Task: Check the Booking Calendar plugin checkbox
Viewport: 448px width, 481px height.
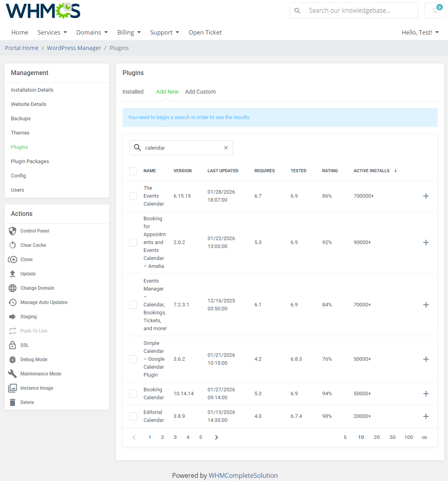Action: pyautogui.click(x=133, y=393)
